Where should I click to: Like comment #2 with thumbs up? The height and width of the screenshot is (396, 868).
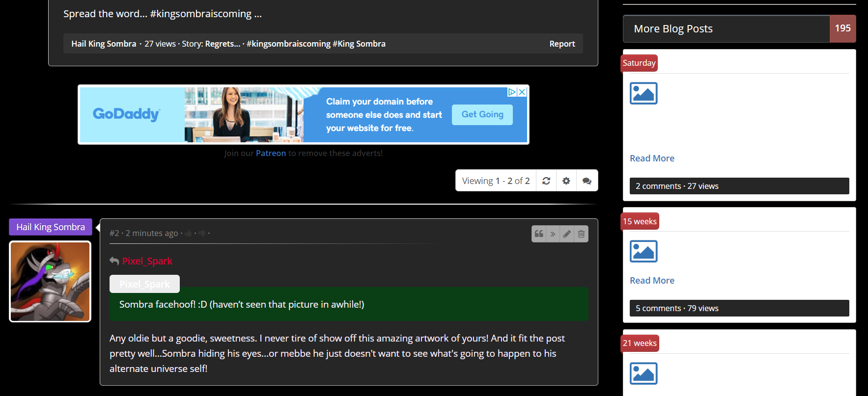pyautogui.click(x=188, y=234)
